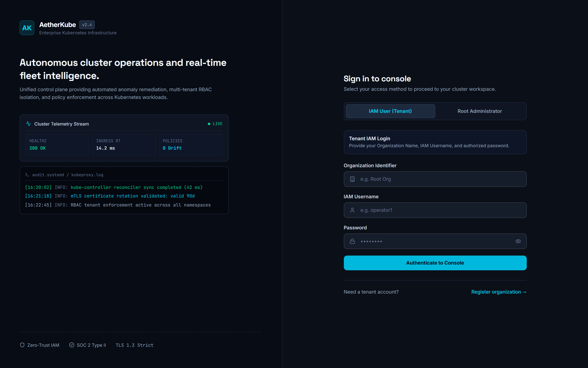Click the log line timestamped 16:20:02

tap(114, 187)
